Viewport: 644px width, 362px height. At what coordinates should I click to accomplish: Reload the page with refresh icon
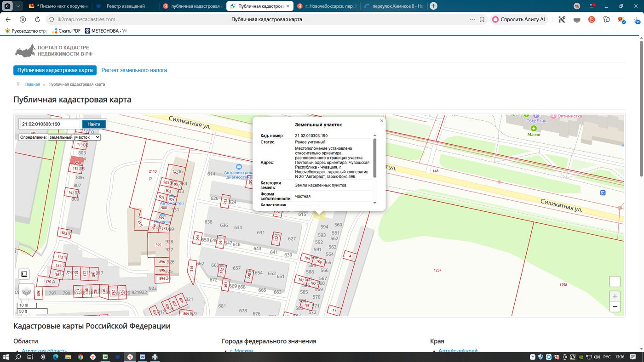click(x=38, y=20)
